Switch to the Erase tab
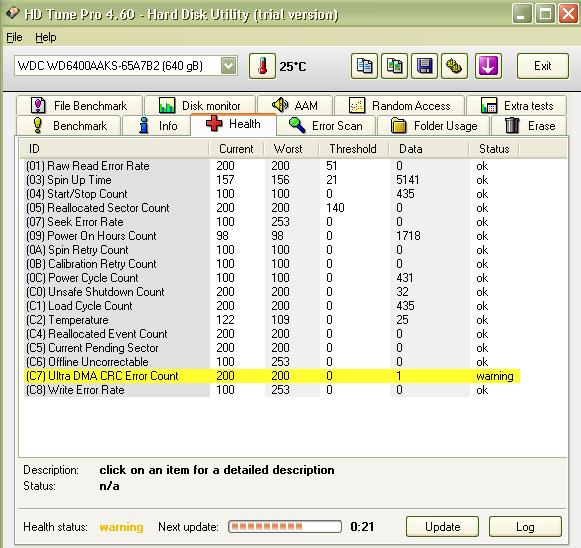Image resolution: width=581 pixels, height=548 pixels. pos(529,126)
